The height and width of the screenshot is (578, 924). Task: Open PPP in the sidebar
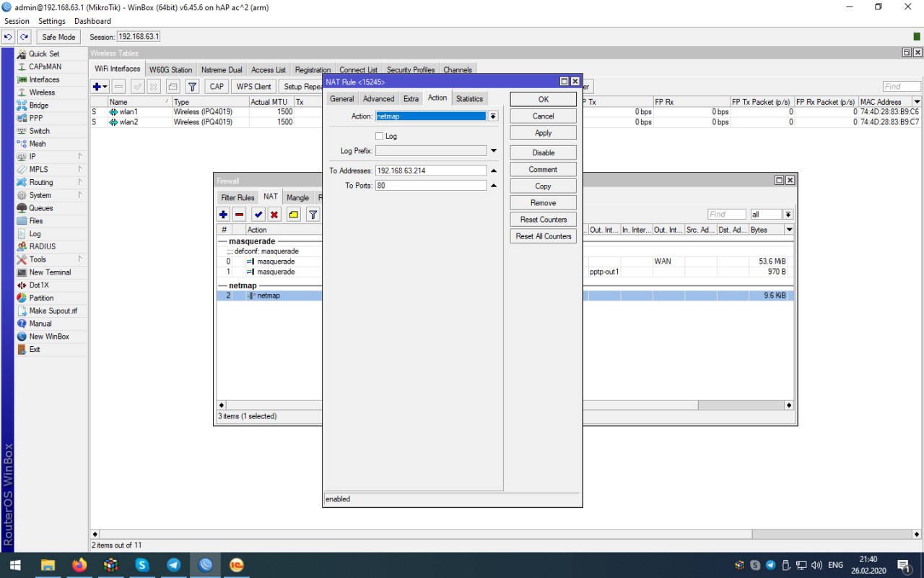coord(35,118)
